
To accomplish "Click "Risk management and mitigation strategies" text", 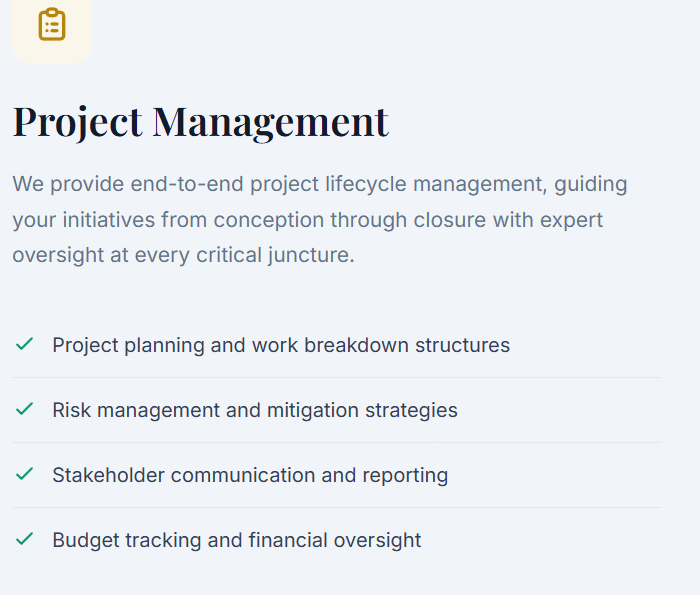I will point(255,410).
